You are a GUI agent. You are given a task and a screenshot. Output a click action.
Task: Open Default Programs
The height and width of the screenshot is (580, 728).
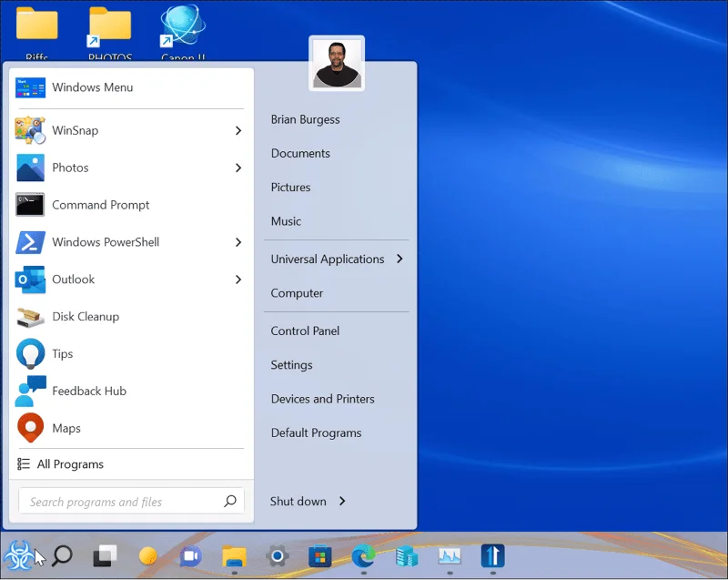pyautogui.click(x=316, y=432)
